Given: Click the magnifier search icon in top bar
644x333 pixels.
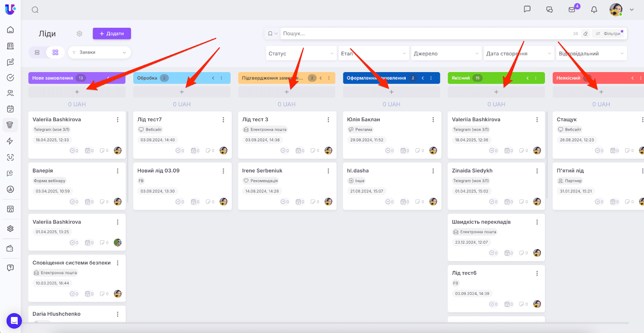Looking at the screenshot, I should 35,10.
